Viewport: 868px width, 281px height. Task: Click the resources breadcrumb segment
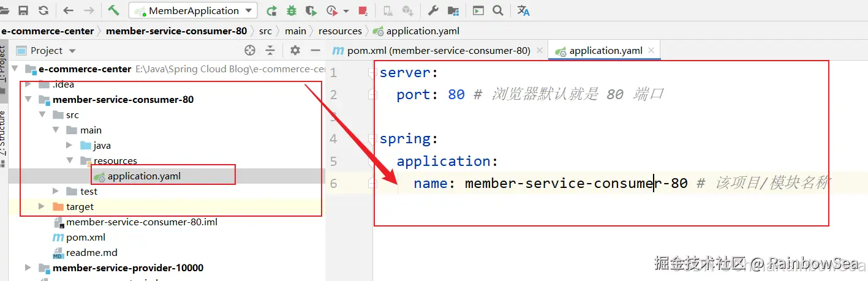coord(340,31)
